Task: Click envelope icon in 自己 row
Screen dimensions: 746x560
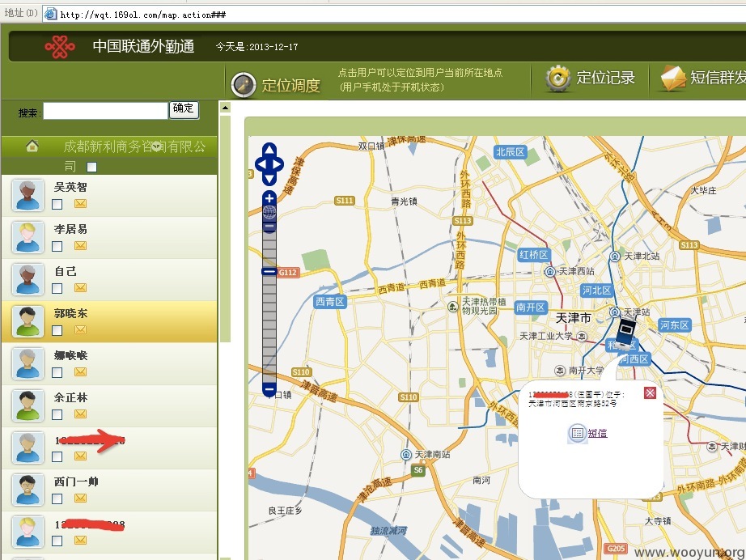Action: [80, 288]
